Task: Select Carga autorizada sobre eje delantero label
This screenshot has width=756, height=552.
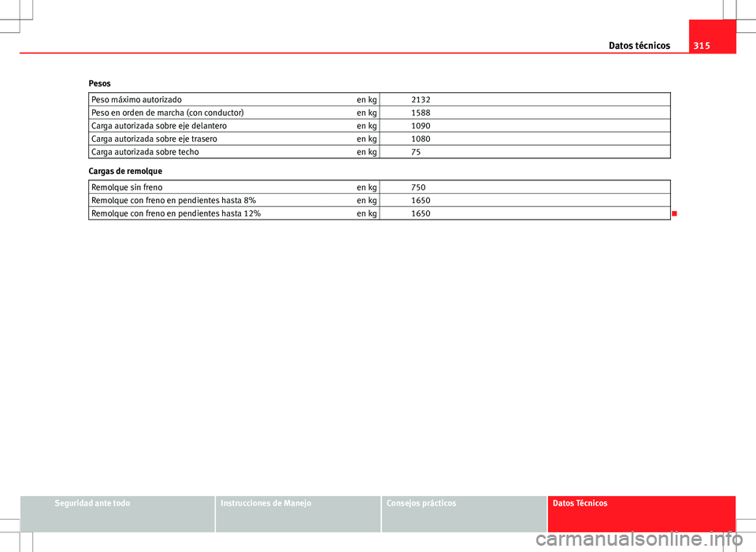Action: pos(158,126)
